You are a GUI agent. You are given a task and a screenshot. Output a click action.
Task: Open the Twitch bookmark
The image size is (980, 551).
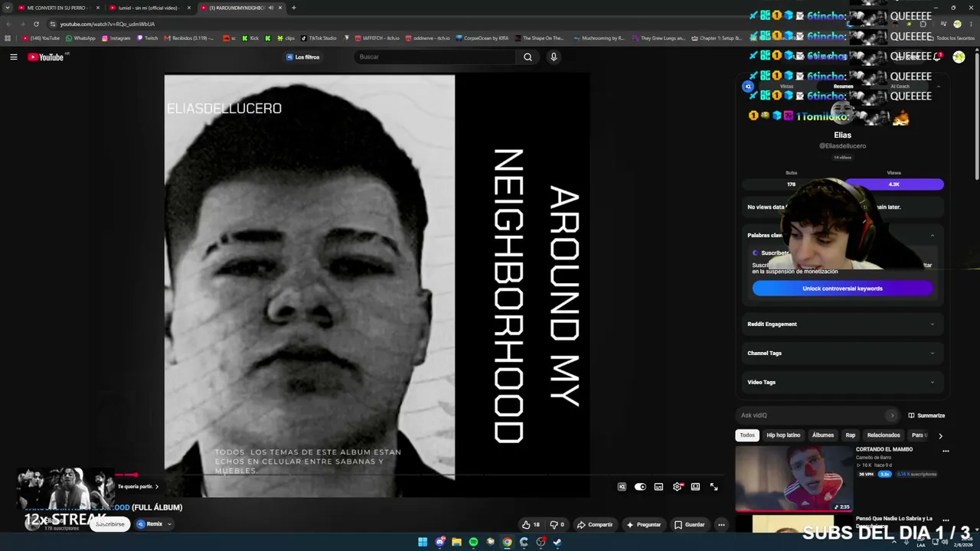(x=147, y=38)
